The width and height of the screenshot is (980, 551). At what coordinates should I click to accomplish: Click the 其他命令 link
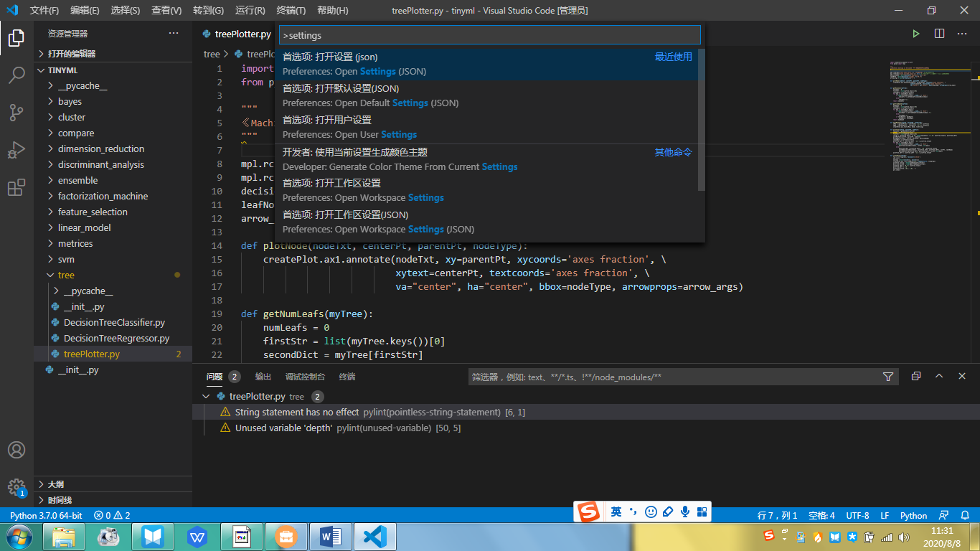(673, 151)
